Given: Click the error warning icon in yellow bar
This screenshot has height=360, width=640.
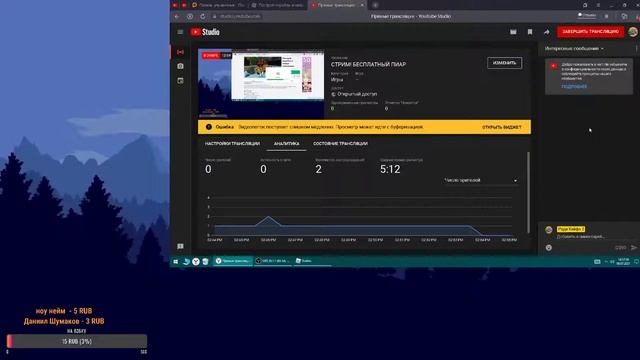Looking at the screenshot, I should point(209,127).
